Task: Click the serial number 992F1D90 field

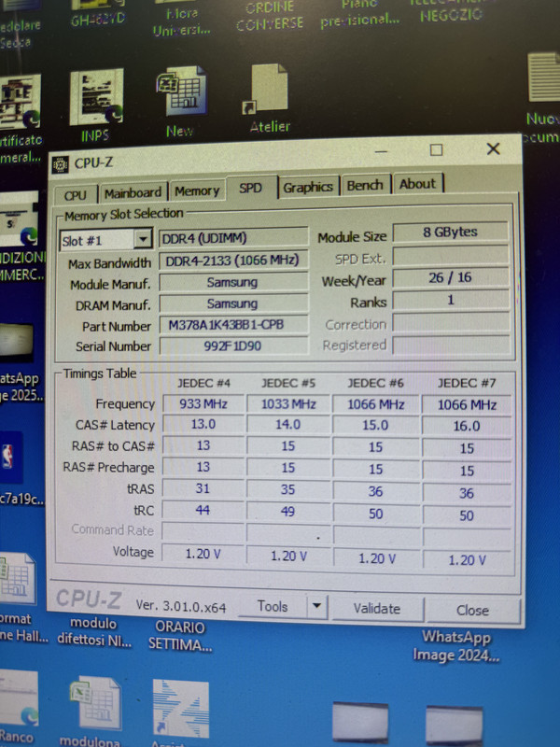Action: [233, 345]
